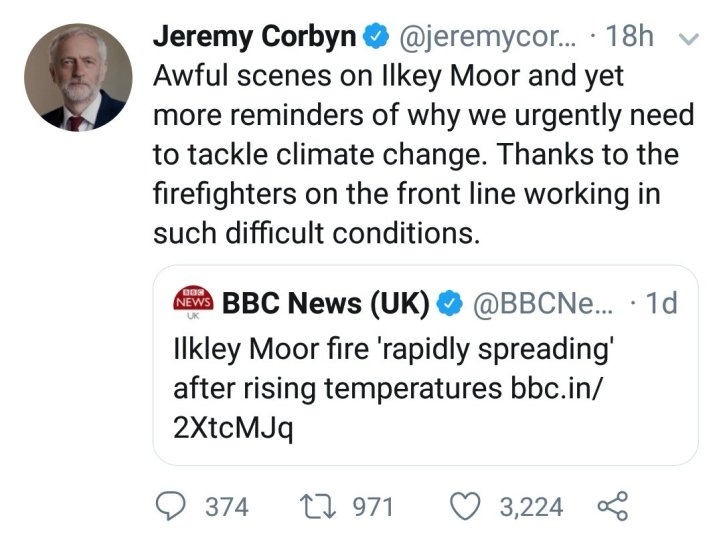Viewport: 723px width, 536px height.
Task: Click the Jeremy Corbyn display name
Action: [x=254, y=39]
